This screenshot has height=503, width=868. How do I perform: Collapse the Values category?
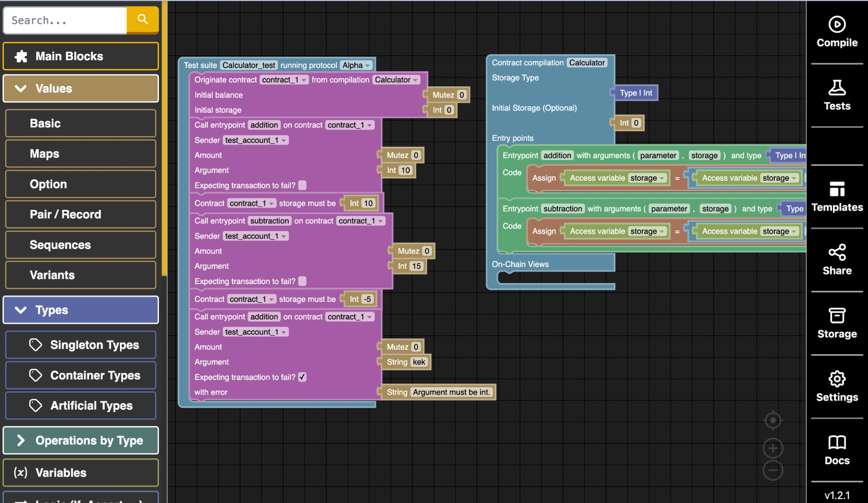pyautogui.click(x=81, y=89)
